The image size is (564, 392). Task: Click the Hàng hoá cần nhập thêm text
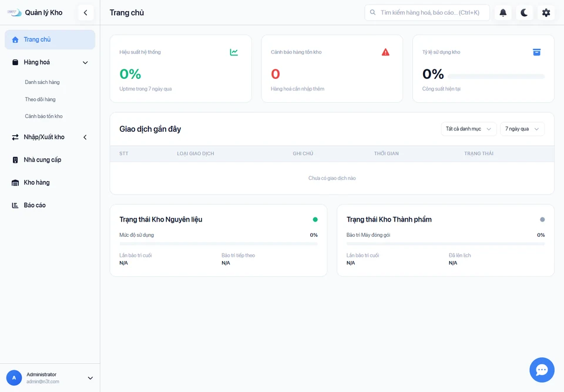tap(297, 89)
